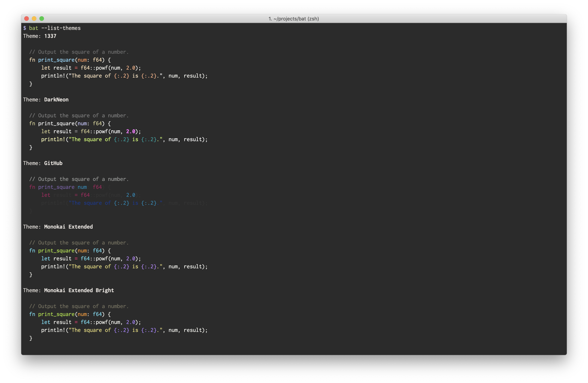Click the 'Monokai Extended Bright' theme heading
588x383 pixels.
pos(79,290)
